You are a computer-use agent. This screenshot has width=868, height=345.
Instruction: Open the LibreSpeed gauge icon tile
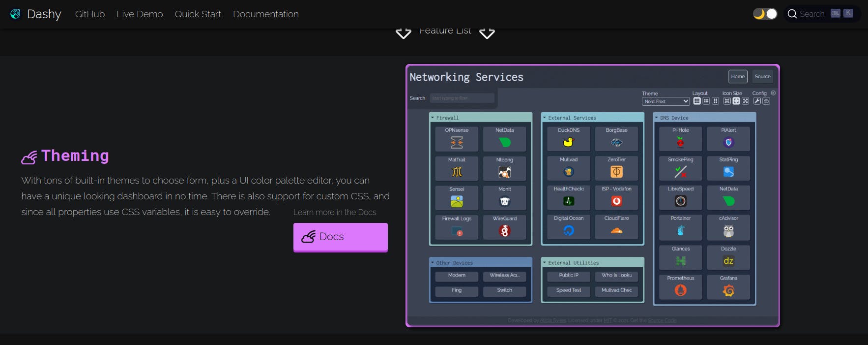(x=680, y=201)
